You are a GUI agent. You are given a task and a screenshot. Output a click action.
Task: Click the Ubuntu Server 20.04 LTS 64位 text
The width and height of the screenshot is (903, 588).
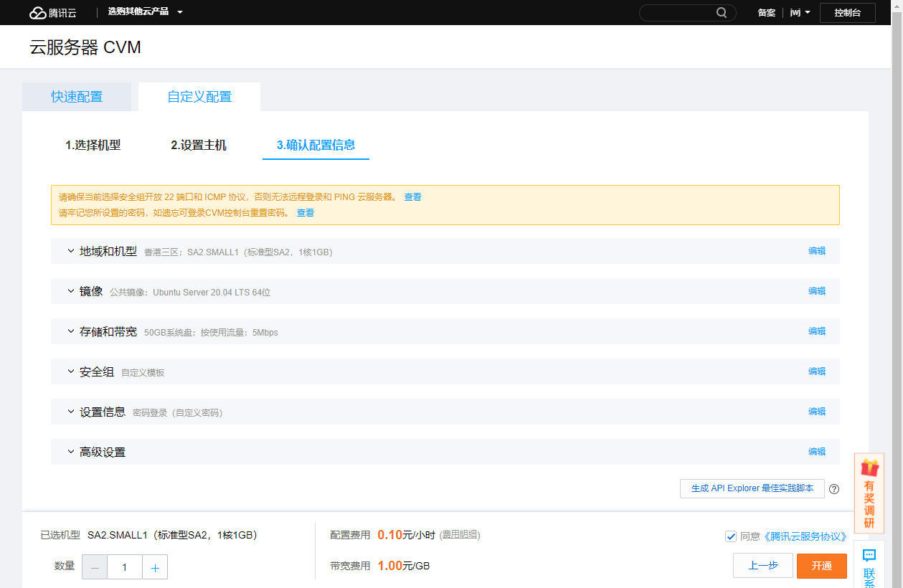212,293
